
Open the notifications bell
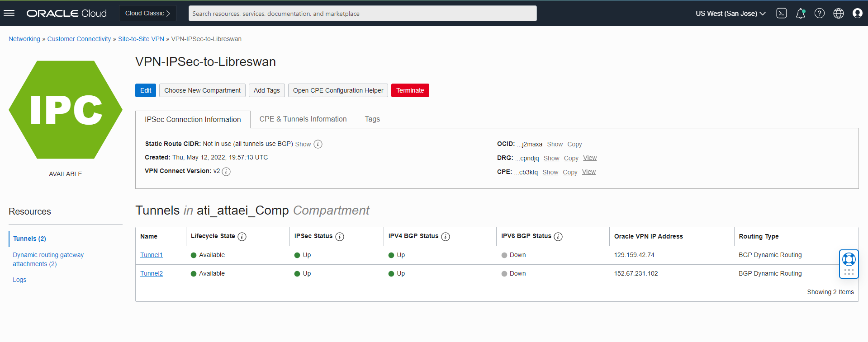[x=800, y=14]
